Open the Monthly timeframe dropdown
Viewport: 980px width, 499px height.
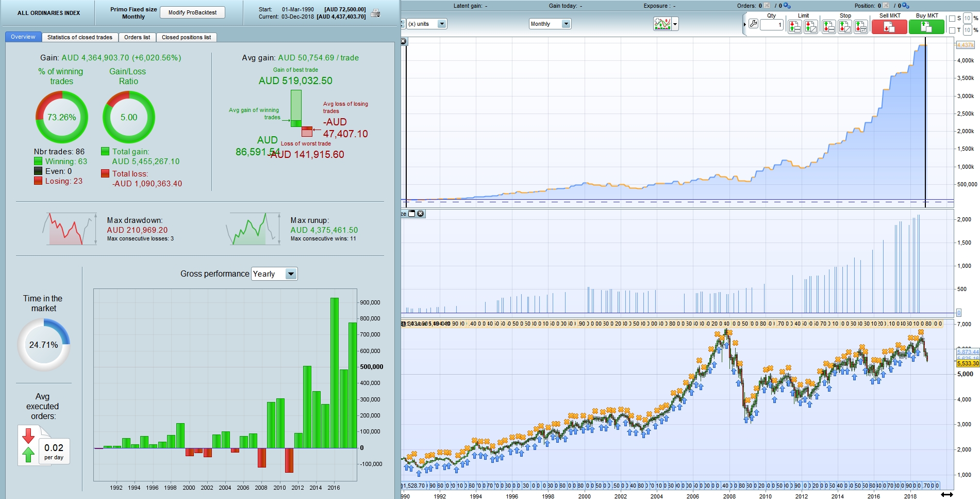point(550,24)
